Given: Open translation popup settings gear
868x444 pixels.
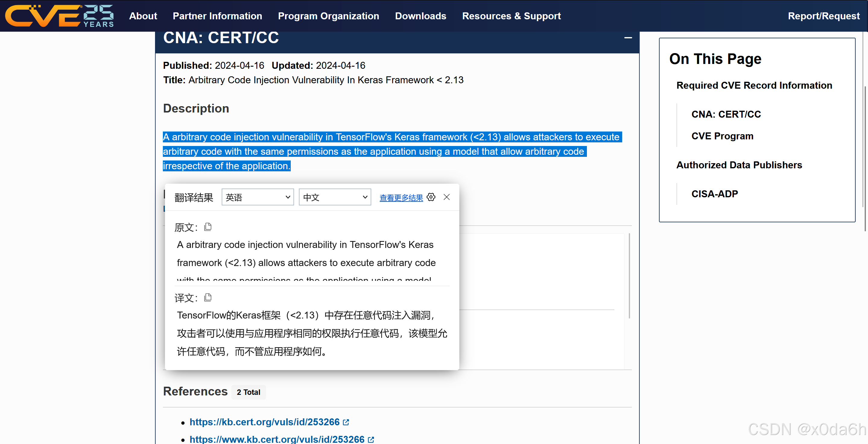Looking at the screenshot, I should click(x=431, y=197).
